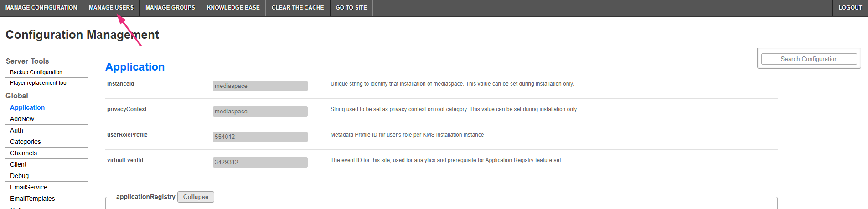Open the Knowledge Base link
The image size is (868, 209).
pos(233,8)
